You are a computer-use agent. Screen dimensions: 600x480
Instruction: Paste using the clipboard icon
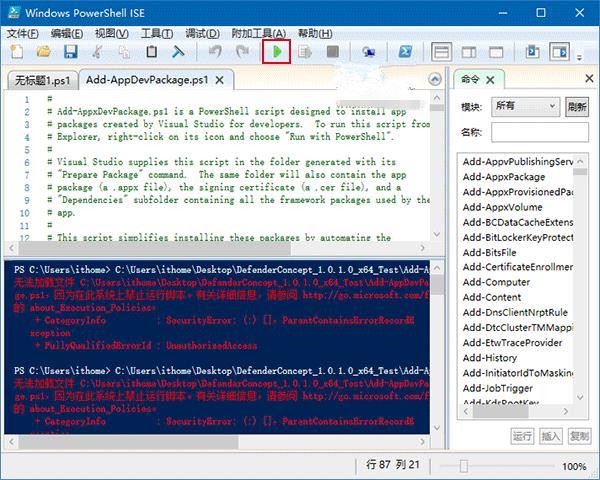click(152, 52)
